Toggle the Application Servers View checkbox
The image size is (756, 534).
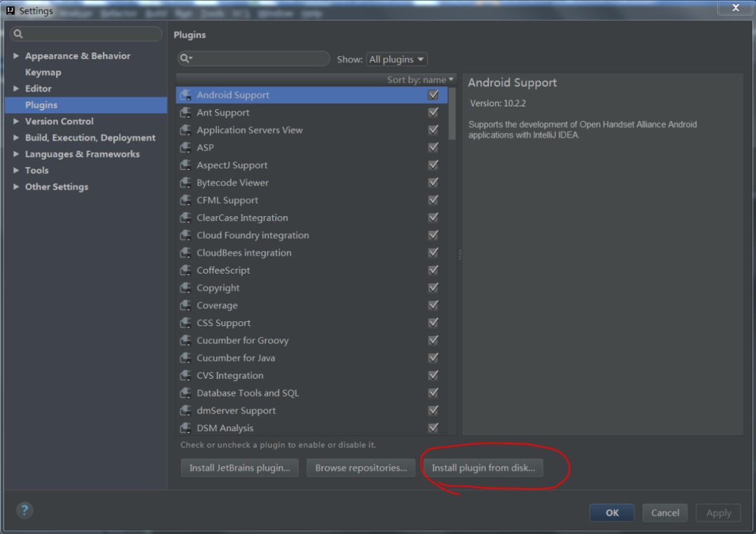click(433, 130)
